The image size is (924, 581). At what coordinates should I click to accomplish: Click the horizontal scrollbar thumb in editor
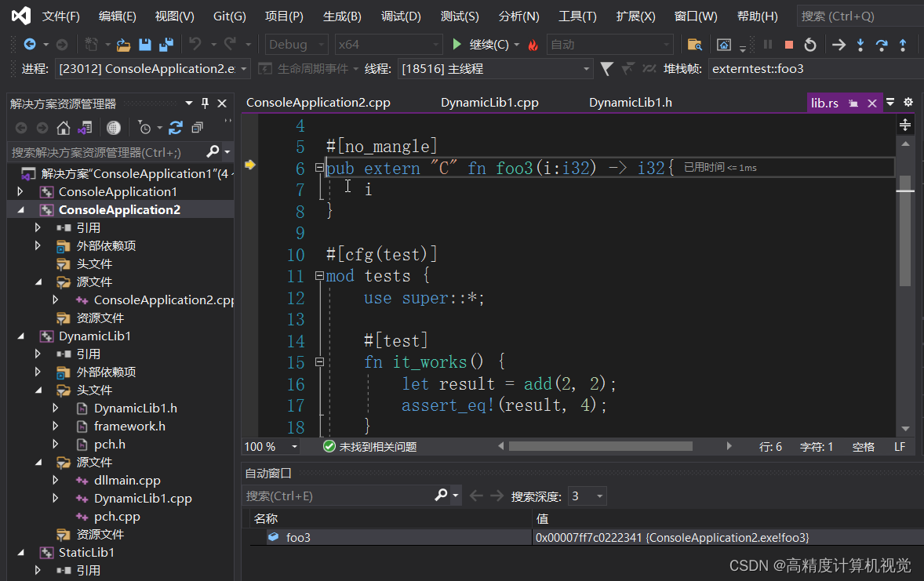[601, 446]
